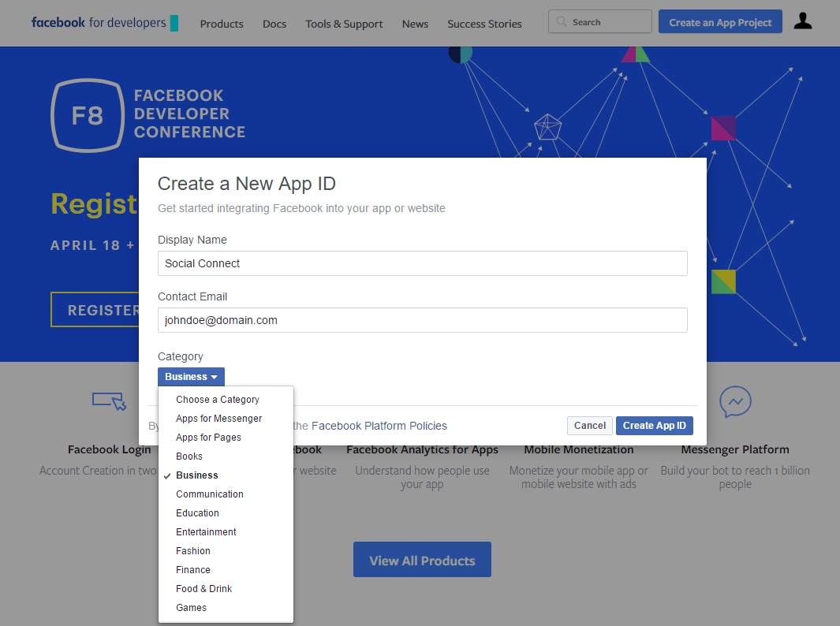Image resolution: width=840 pixels, height=626 pixels.
Task: Click the Messenger Platform chat icon
Action: [735, 401]
